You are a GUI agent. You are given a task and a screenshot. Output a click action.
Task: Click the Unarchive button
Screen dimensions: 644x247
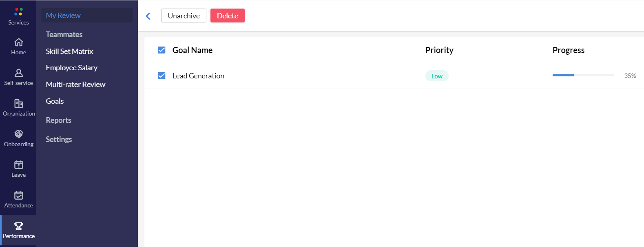point(184,16)
